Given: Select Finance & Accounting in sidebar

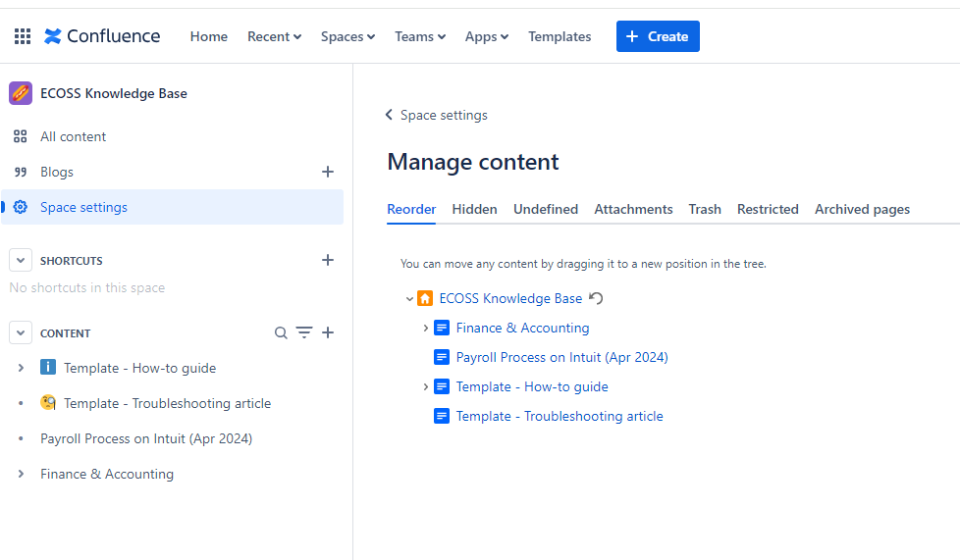Looking at the screenshot, I should 107,474.
